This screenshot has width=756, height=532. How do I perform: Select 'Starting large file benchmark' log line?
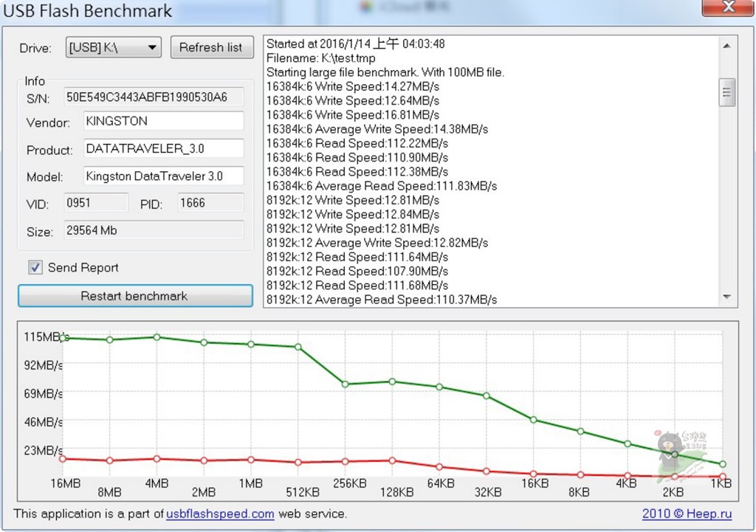[385, 72]
